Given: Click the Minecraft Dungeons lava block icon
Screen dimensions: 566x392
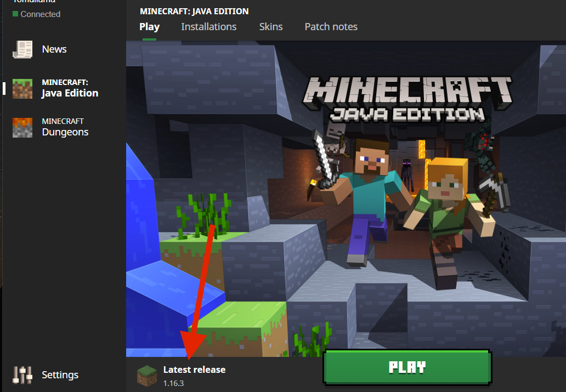Looking at the screenshot, I should (22, 127).
